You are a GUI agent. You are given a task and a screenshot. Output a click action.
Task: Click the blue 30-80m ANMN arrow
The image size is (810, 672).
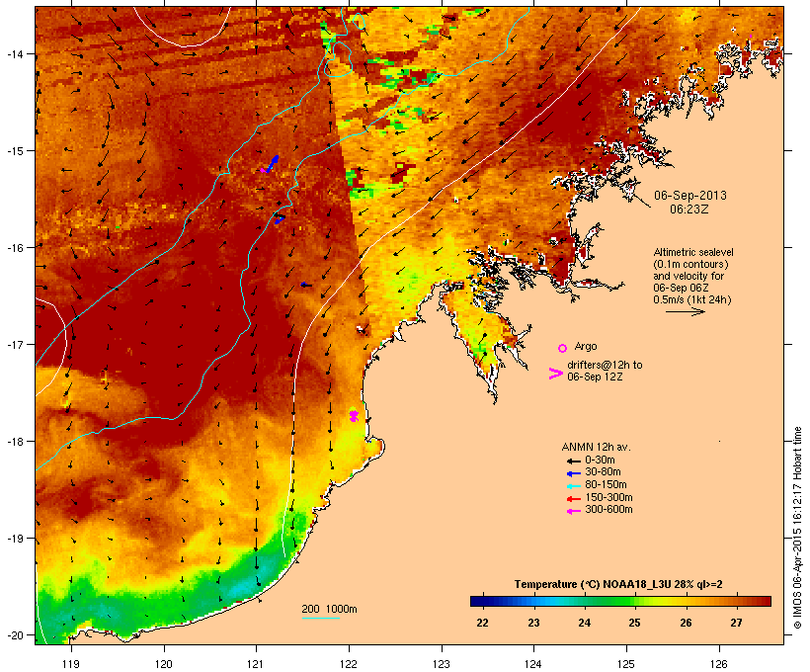point(573,473)
